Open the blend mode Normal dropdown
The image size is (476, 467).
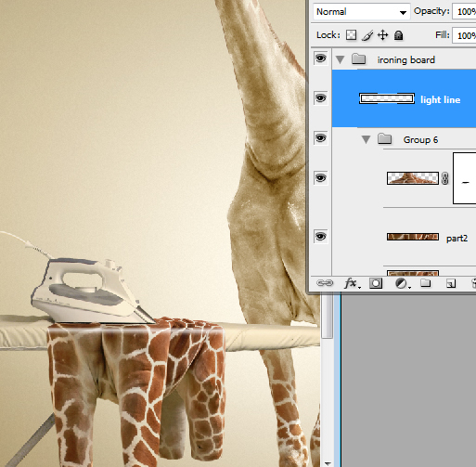[x=361, y=12]
